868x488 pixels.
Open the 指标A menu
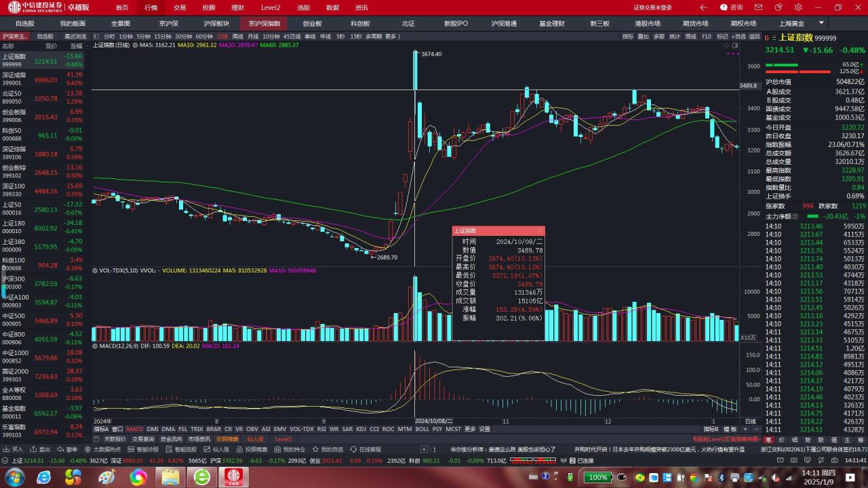click(101, 429)
